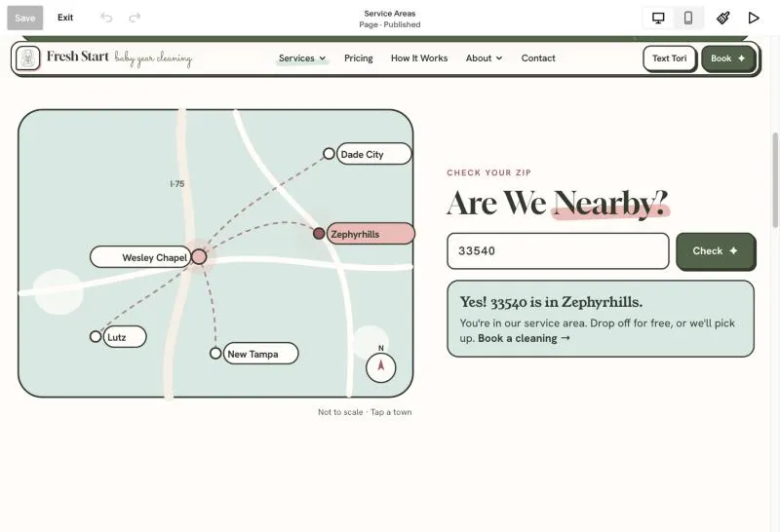Open the site styles paintbrush icon
Viewport: 780px width, 532px height.
point(722,18)
